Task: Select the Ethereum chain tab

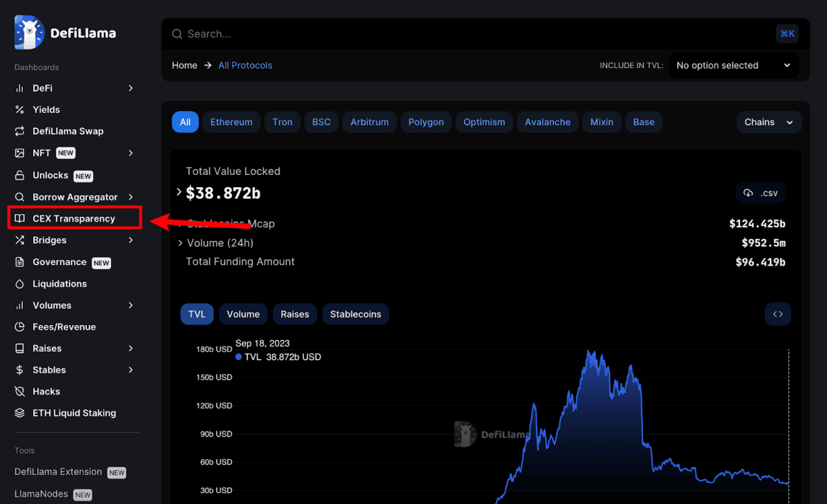Action: pyautogui.click(x=231, y=122)
